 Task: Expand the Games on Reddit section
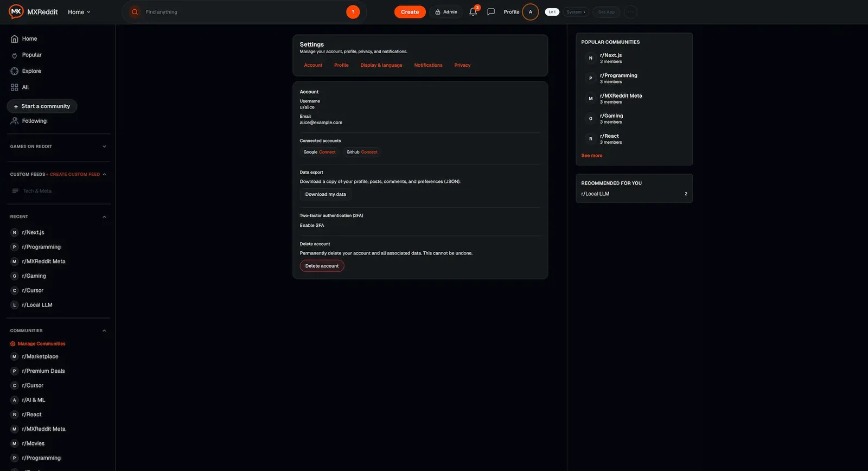pyautogui.click(x=104, y=147)
